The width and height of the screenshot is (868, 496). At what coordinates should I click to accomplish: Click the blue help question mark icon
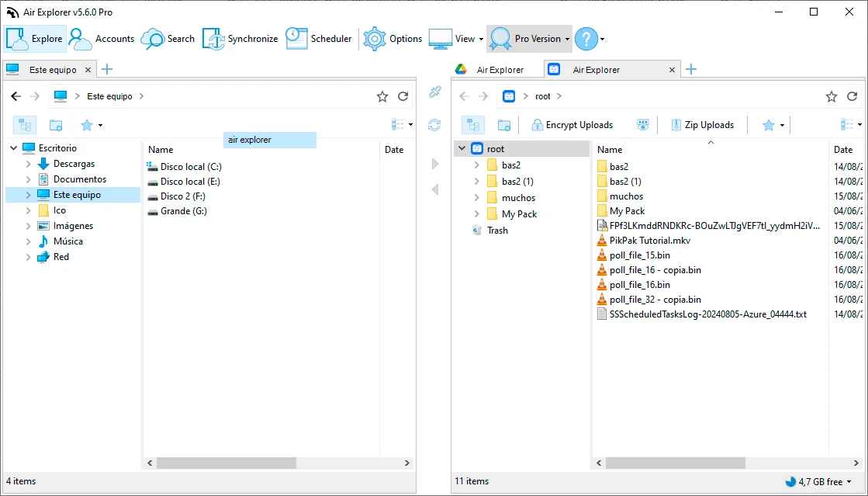[x=586, y=39]
